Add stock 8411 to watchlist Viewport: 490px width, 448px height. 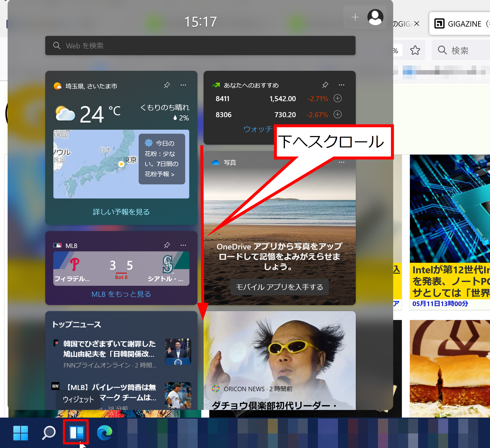(337, 98)
